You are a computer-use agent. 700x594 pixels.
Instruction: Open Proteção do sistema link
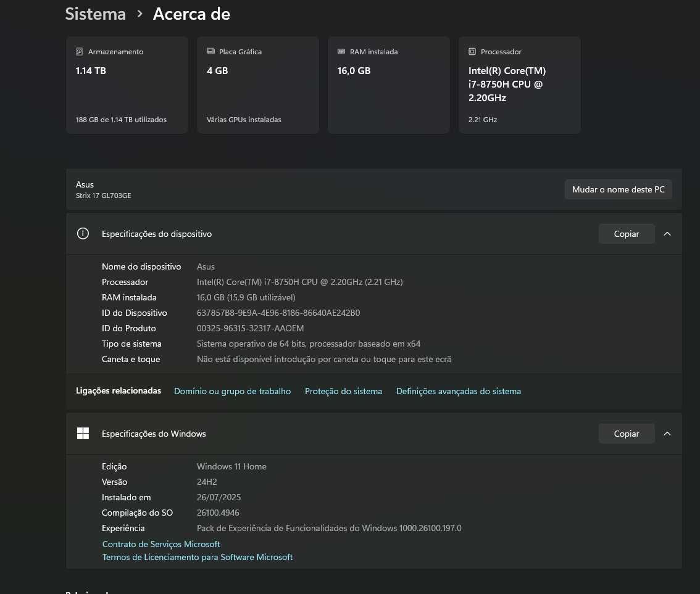[343, 391]
